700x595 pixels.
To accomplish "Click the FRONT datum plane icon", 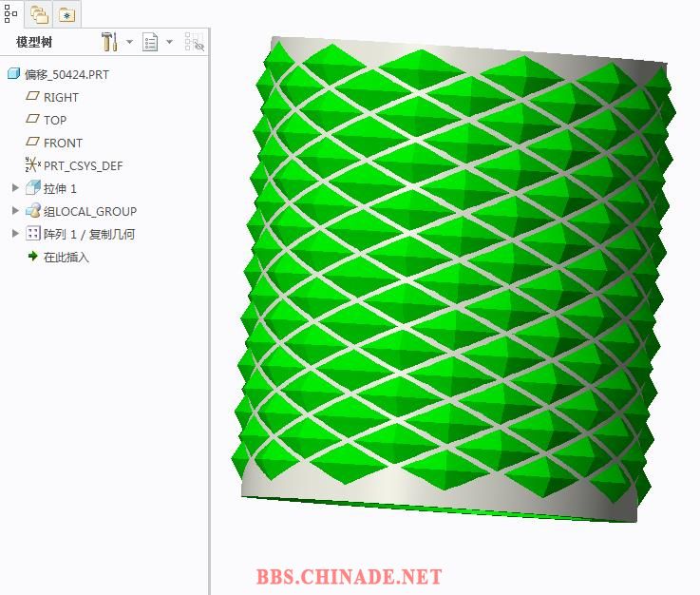I will click(x=32, y=142).
